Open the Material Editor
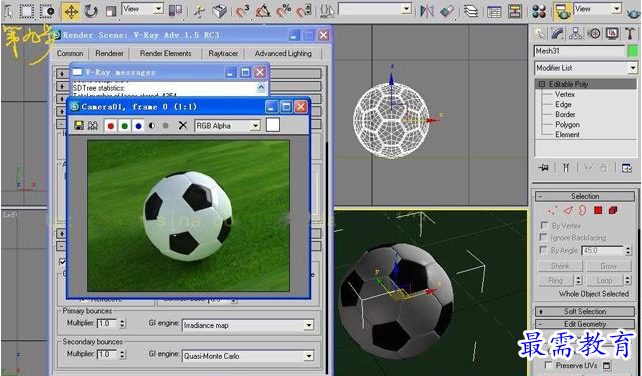The height and width of the screenshot is (376, 642). (x=540, y=11)
